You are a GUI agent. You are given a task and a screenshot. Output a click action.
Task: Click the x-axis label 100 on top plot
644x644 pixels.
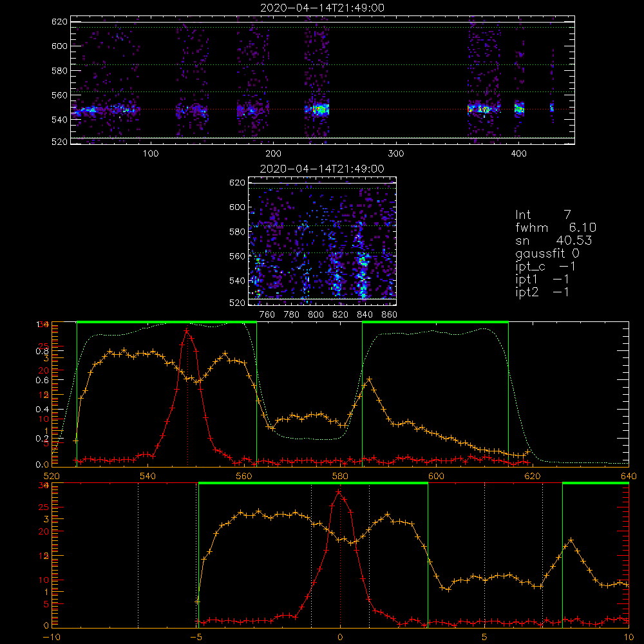pos(151,154)
